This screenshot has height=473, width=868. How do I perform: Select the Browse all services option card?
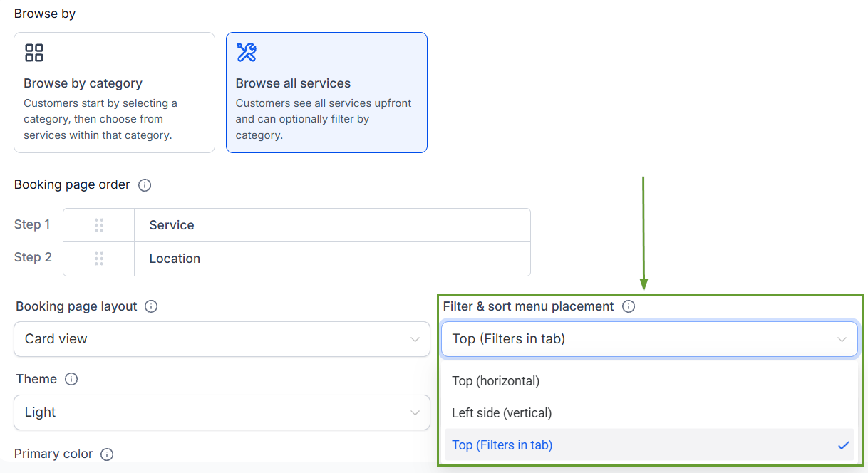(x=326, y=93)
